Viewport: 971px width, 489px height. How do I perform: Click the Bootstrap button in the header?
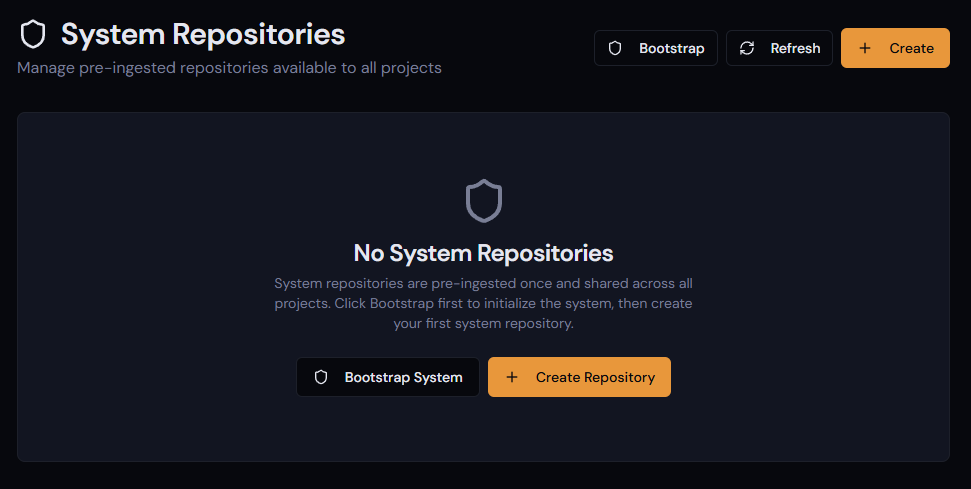656,48
